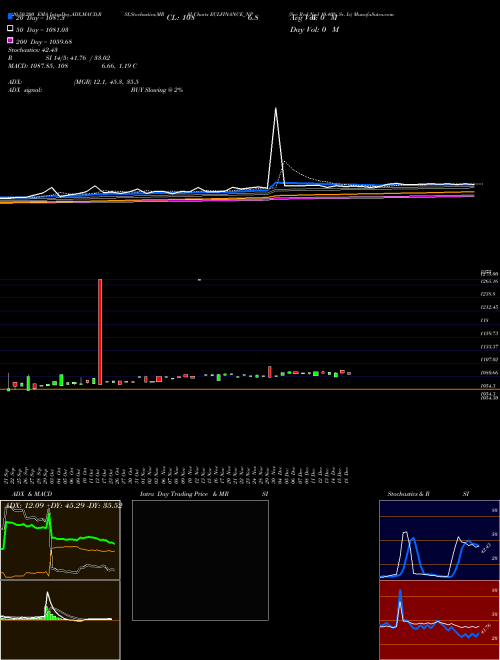Open the MACD histogram chart panel
Viewport: 500px width, 660px height.
click(60, 620)
